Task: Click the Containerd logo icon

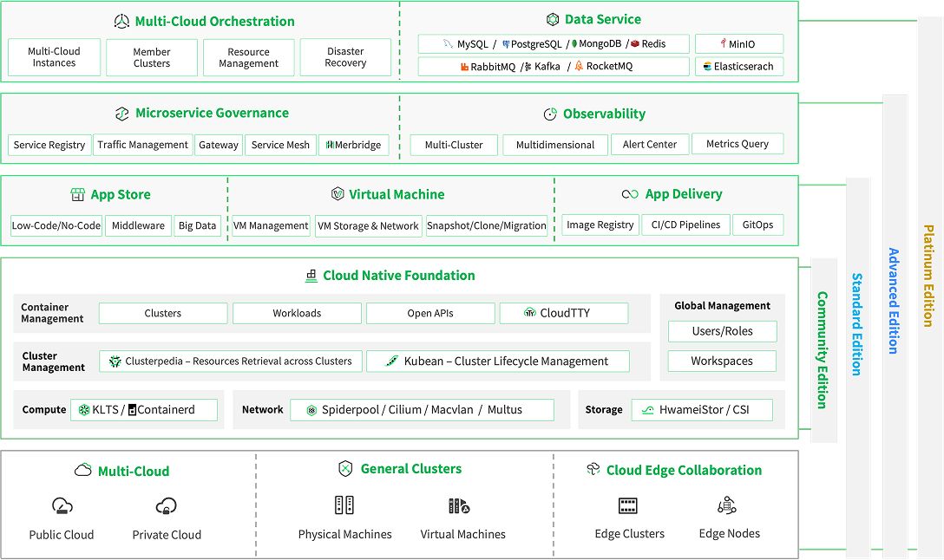Action: [x=133, y=410]
